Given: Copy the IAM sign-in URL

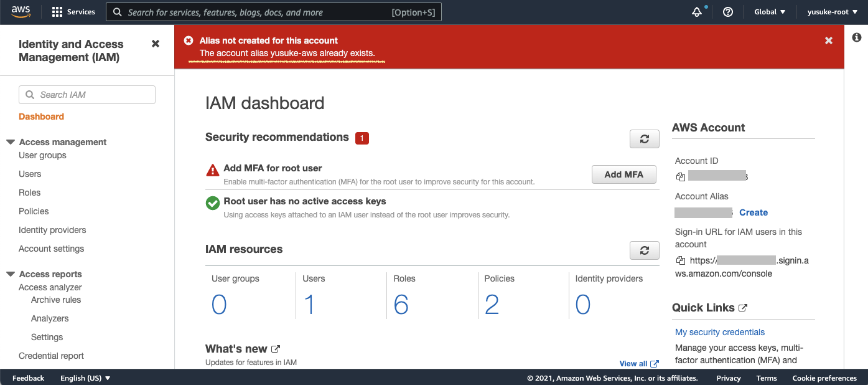Looking at the screenshot, I should (681, 260).
